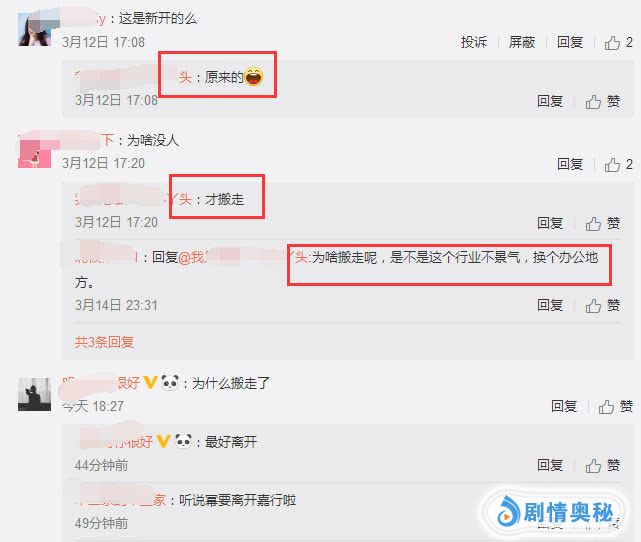This screenshot has width=641, height=542.
Task: Like the "为什么搬走了" comment via thumbs-up
Action: [x=606, y=407]
